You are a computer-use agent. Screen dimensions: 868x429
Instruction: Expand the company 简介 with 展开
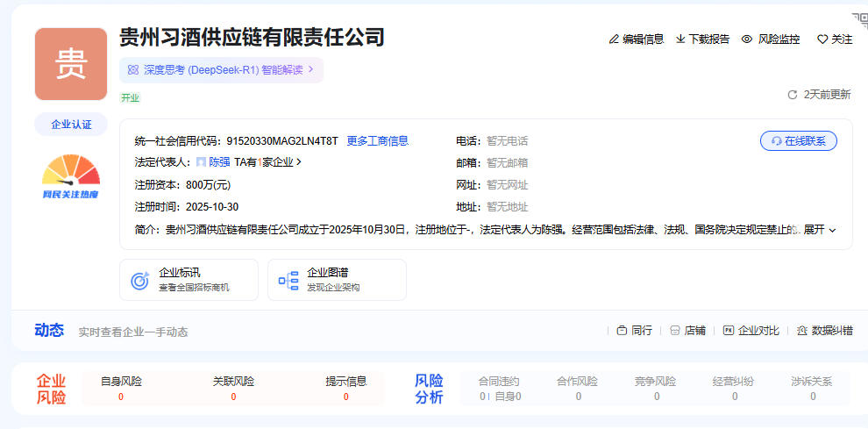click(x=819, y=230)
